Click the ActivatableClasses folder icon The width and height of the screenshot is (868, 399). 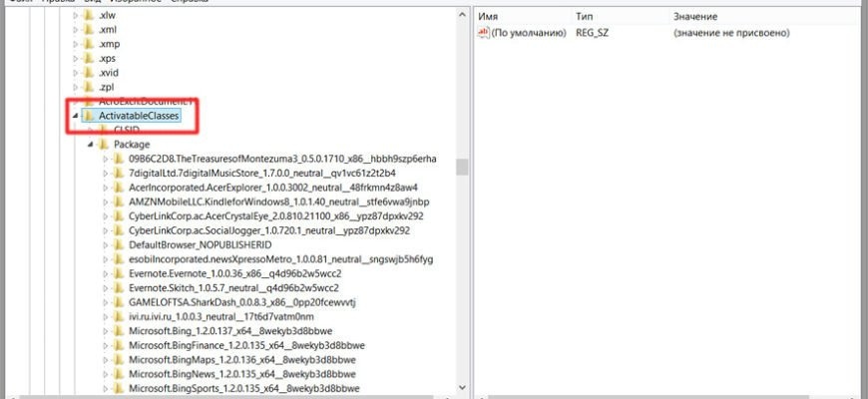point(89,116)
